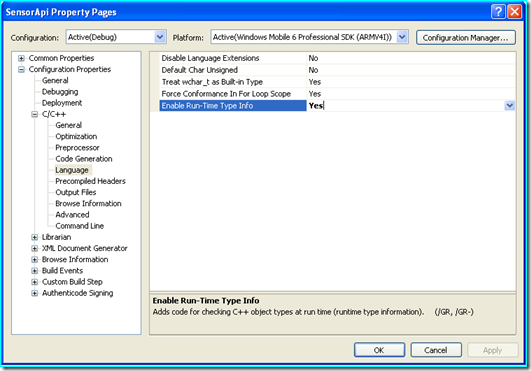
Task: Click the Cancel button
Action: pos(436,350)
